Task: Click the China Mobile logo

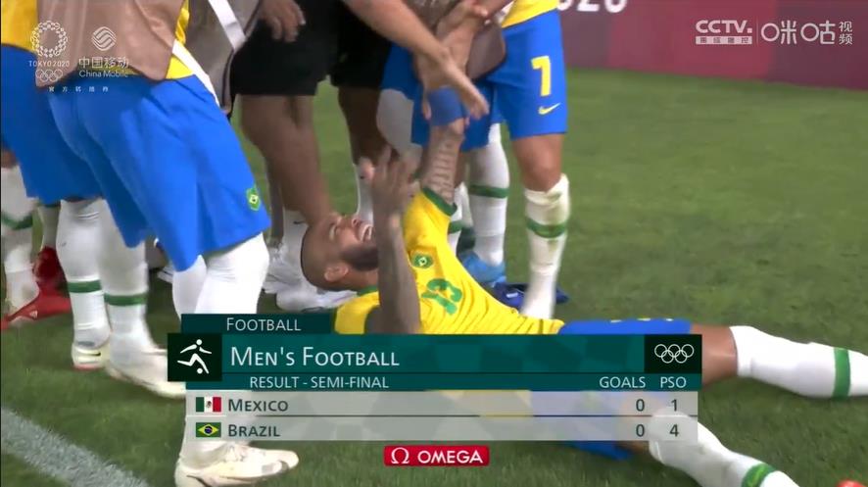Action: pyautogui.click(x=104, y=53)
